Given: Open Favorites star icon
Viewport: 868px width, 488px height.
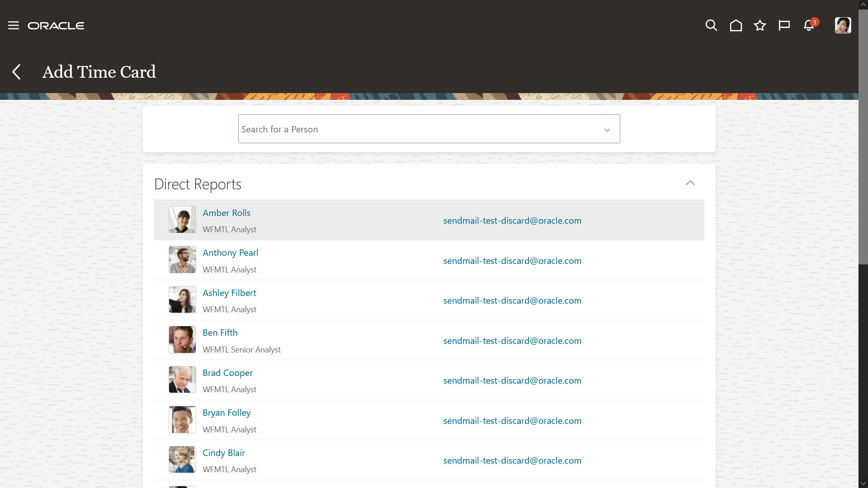Looking at the screenshot, I should click(x=760, y=25).
